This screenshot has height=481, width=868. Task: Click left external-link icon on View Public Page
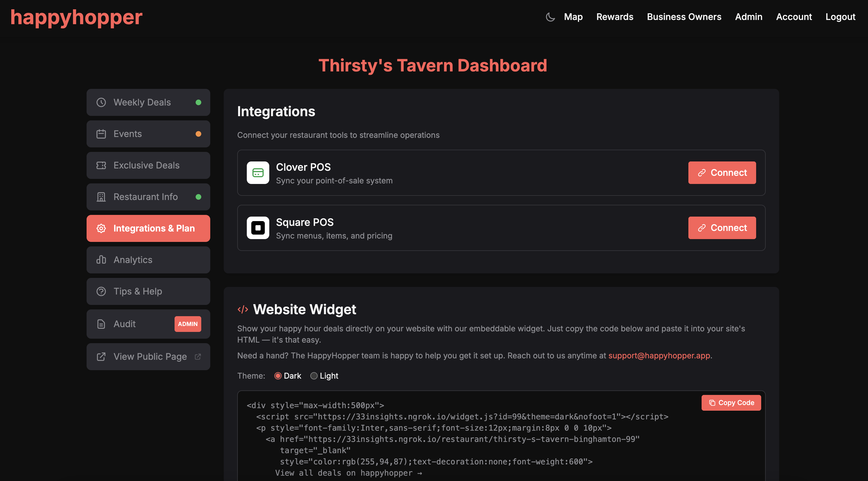point(101,357)
